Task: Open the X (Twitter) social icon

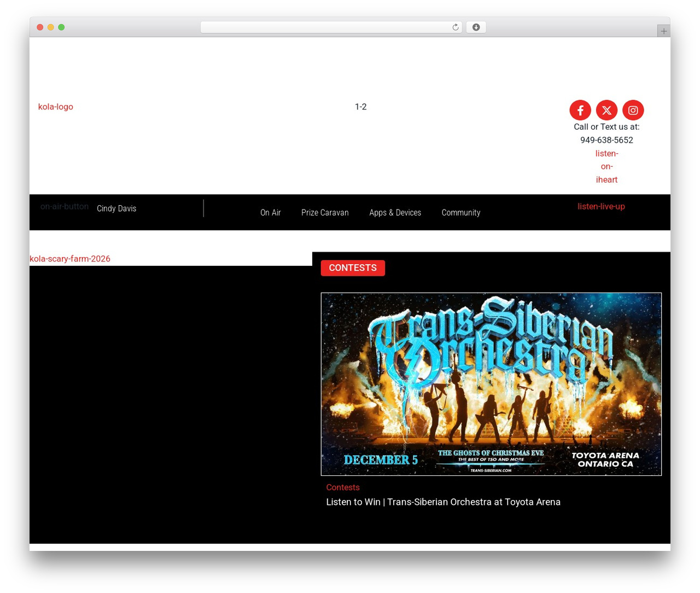Action: pyautogui.click(x=606, y=110)
